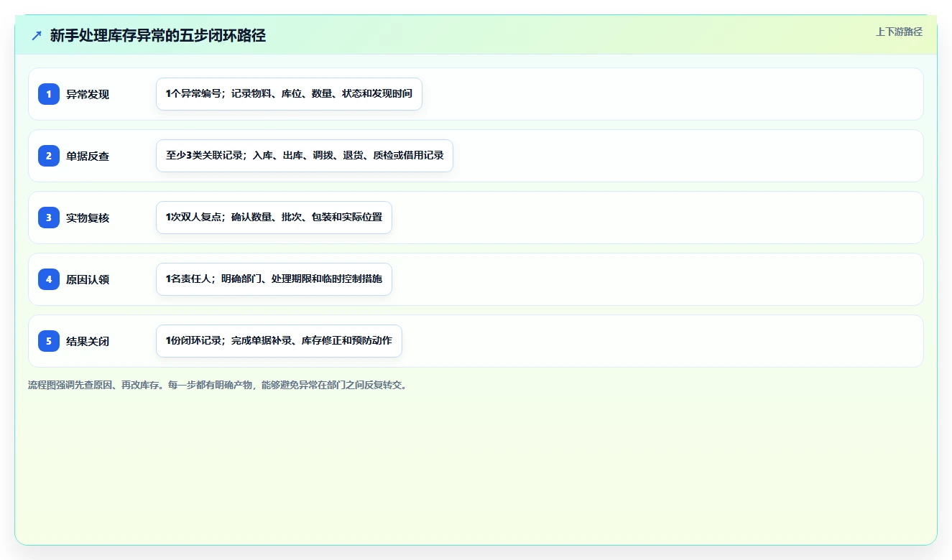Click the chip starting 至少3类关联记录

click(x=305, y=156)
